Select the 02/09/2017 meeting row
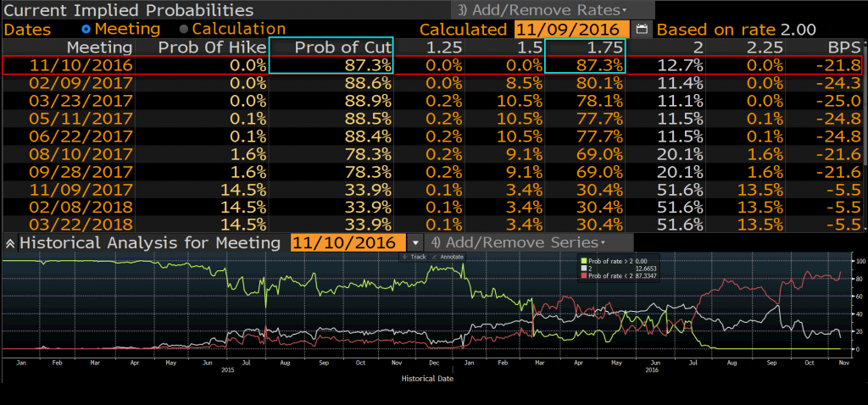 pyautogui.click(x=433, y=83)
